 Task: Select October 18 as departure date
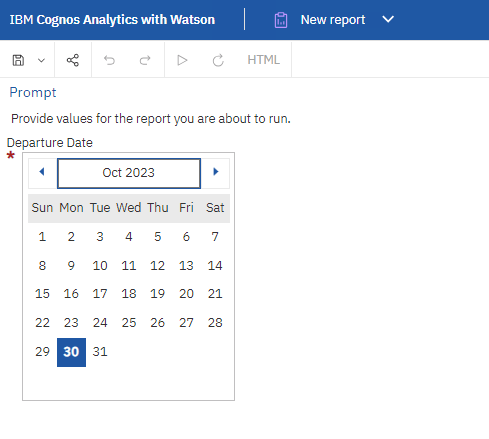pos(129,294)
